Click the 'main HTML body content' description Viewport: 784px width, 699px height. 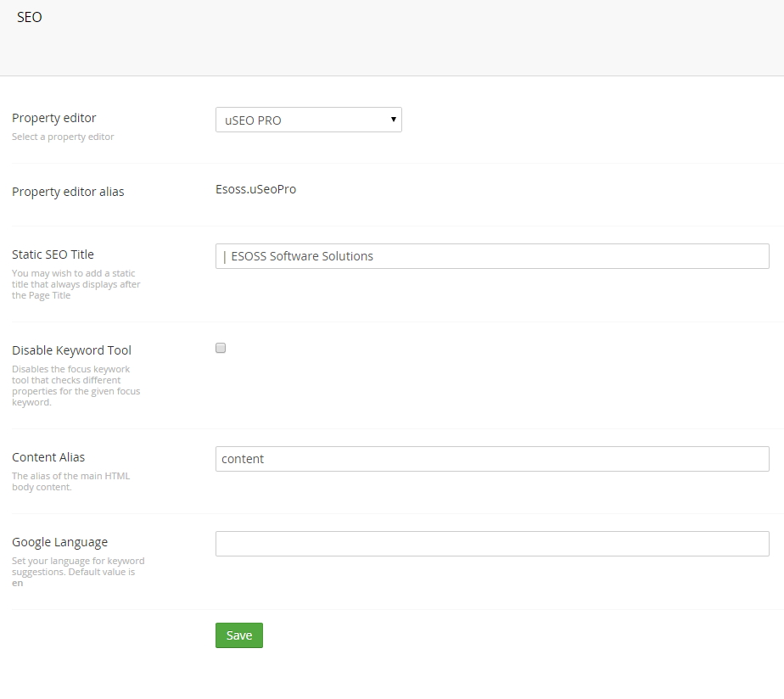tap(71, 482)
